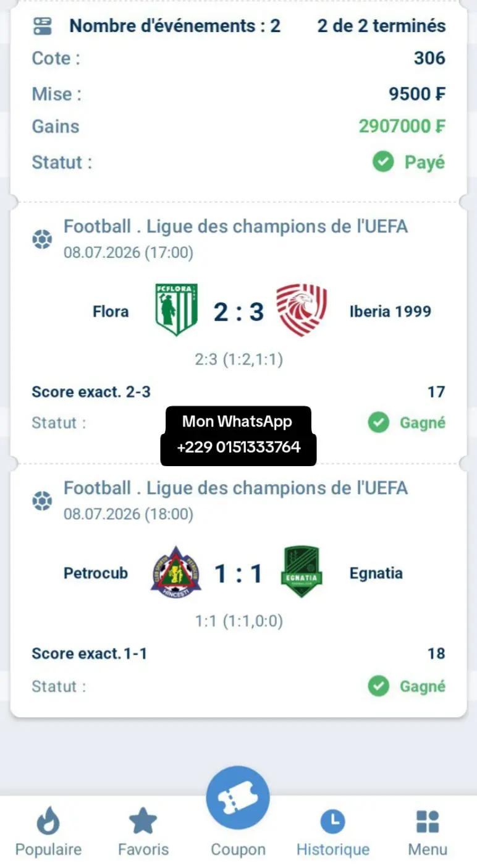Click the Petrocub Hincesti team logo
477x868 pixels.
coord(177,572)
